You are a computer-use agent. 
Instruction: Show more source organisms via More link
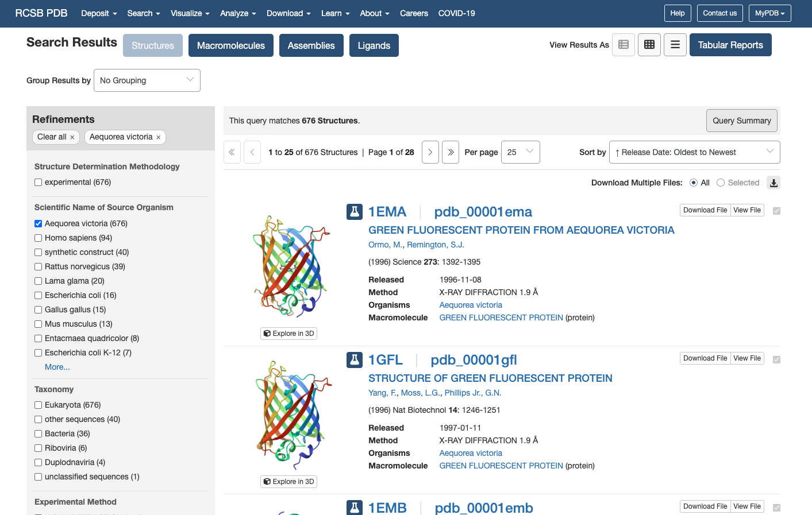[57, 367]
